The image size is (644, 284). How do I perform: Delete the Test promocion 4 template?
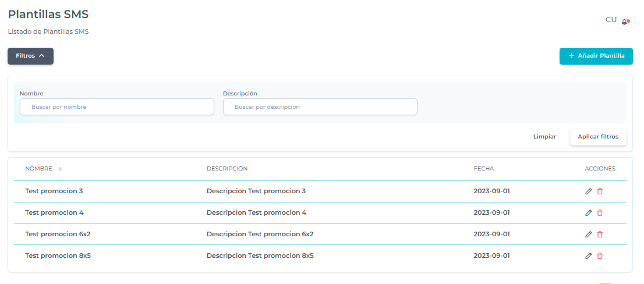click(600, 213)
